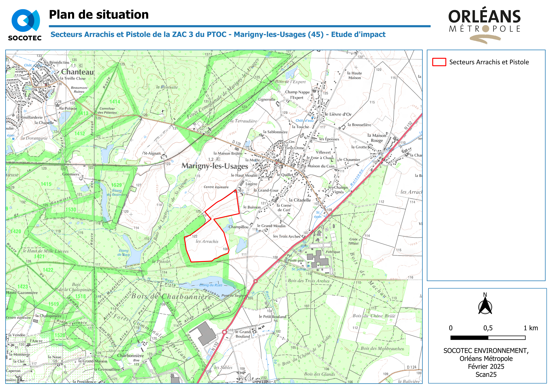Image resolution: width=554 pixels, height=392 pixels.
Task: Click the Chanteau town label
Action: [77, 72]
